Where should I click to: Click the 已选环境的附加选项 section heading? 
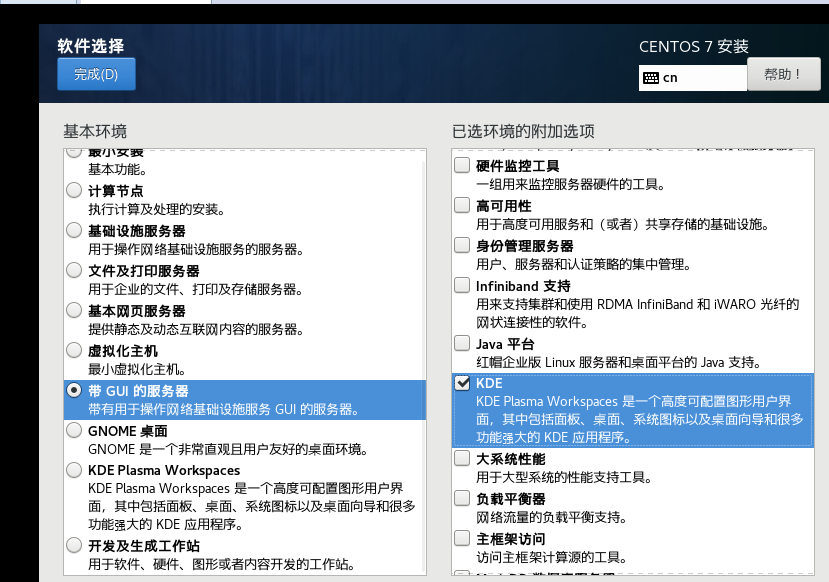(x=523, y=132)
